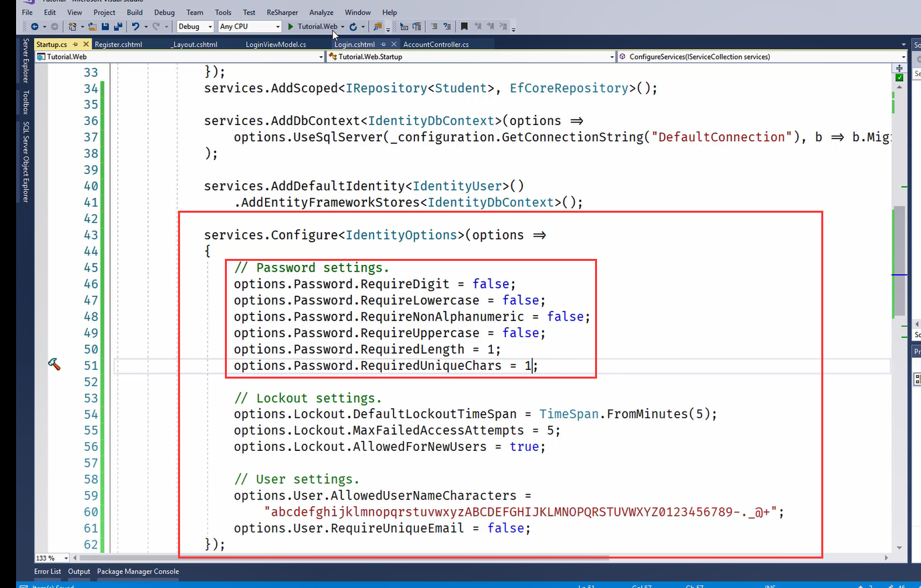Click the bookmark icon in toolbar
This screenshot has width=921, height=588.
click(x=464, y=27)
